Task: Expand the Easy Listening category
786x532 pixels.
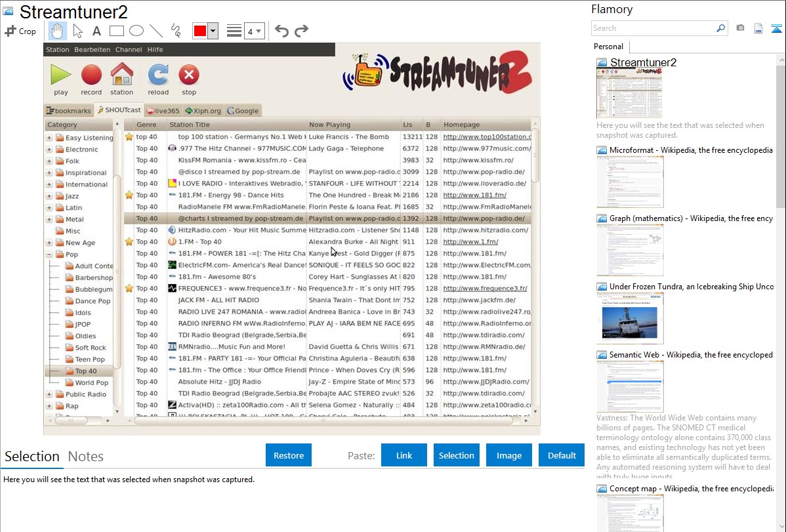Action: (49, 138)
